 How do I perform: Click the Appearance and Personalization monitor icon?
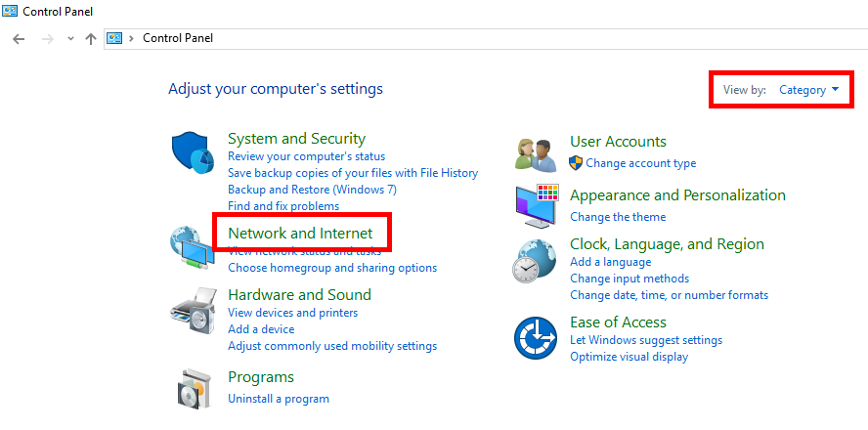pyautogui.click(x=536, y=204)
